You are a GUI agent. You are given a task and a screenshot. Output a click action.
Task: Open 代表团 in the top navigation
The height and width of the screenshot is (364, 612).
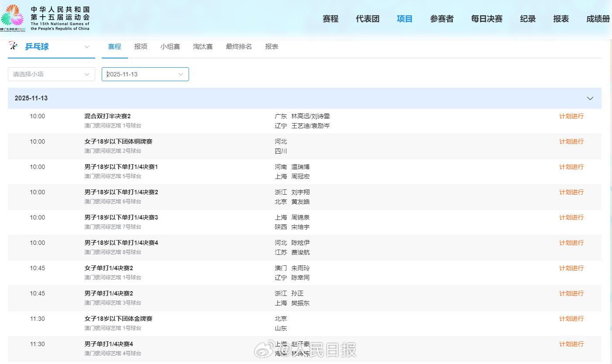click(x=368, y=19)
